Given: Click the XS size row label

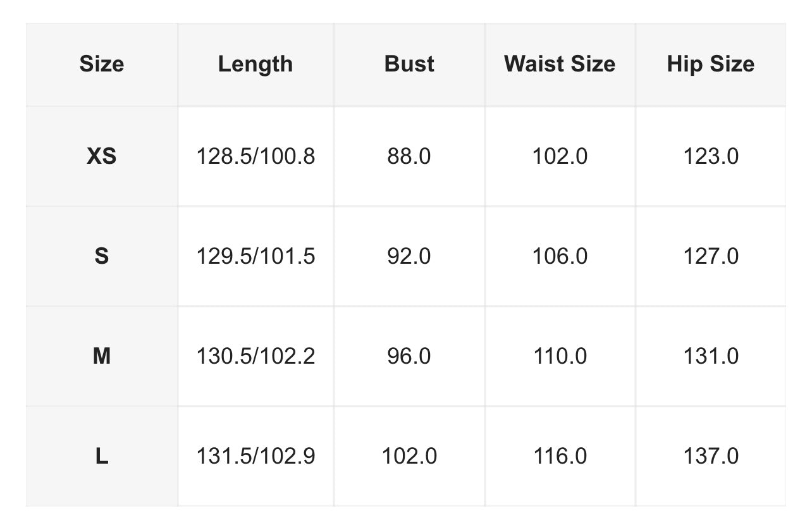Looking at the screenshot, I should pos(101,156).
